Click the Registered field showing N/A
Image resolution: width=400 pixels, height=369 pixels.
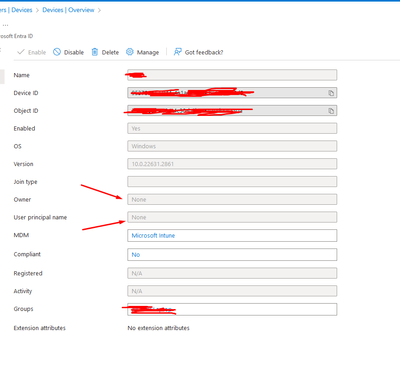(x=232, y=273)
